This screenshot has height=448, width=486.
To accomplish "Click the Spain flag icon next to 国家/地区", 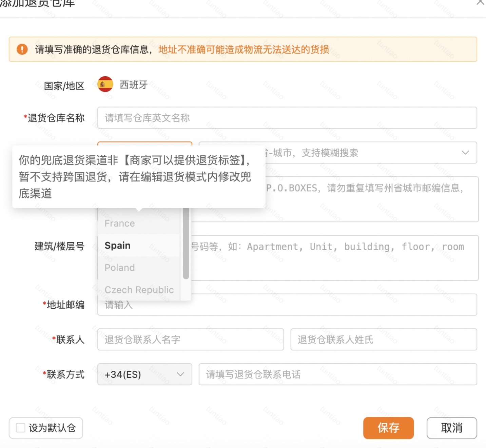I will 104,84.
